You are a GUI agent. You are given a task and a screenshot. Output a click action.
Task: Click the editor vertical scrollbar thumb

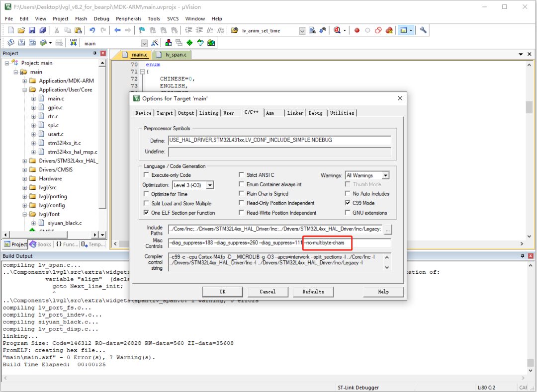(x=530, y=107)
